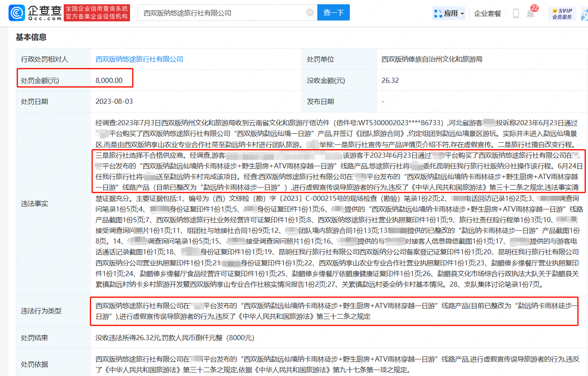Click the 处罚金额(元) label
The width and height of the screenshot is (588, 376).
(40, 80)
